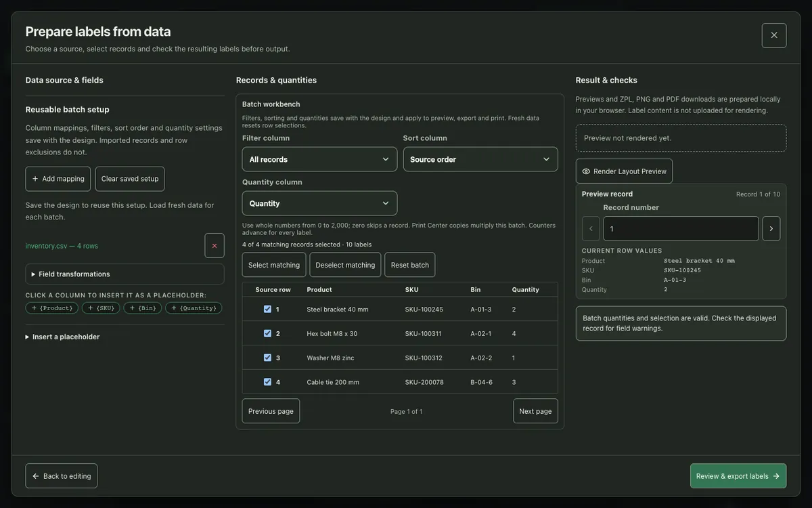Expand Field transformations section
Viewport: 812px width, 508px height.
[x=125, y=274]
